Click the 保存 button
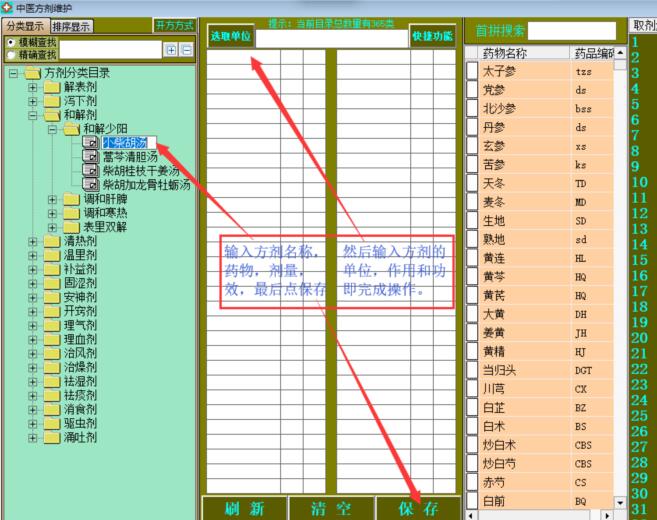This screenshot has width=657, height=520. pos(417,508)
